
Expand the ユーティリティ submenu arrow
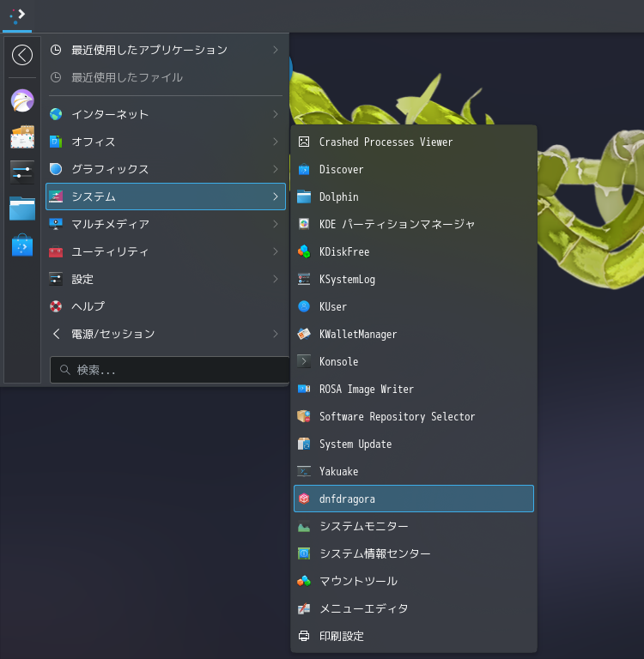click(x=276, y=251)
